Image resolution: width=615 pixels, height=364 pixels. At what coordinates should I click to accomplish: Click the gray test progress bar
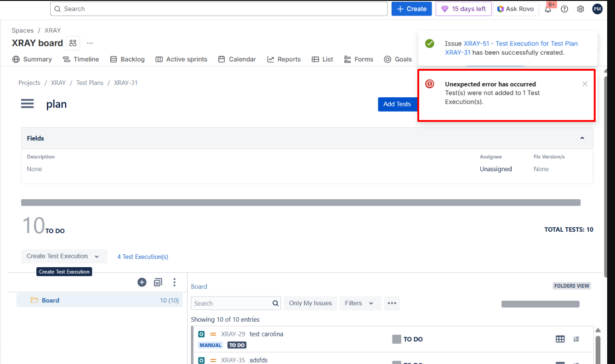(x=301, y=202)
